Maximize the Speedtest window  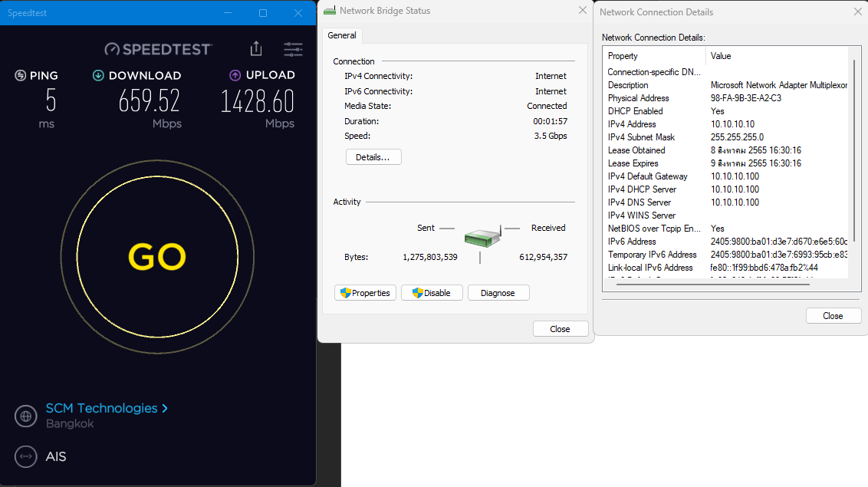coord(263,13)
